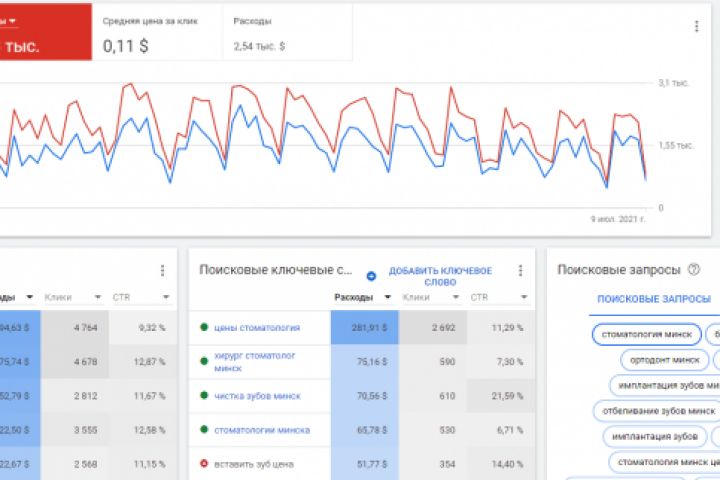Viewport: 720px width, 480px height.
Task: Click the 65,78 $ cost cell
Action: (x=365, y=430)
